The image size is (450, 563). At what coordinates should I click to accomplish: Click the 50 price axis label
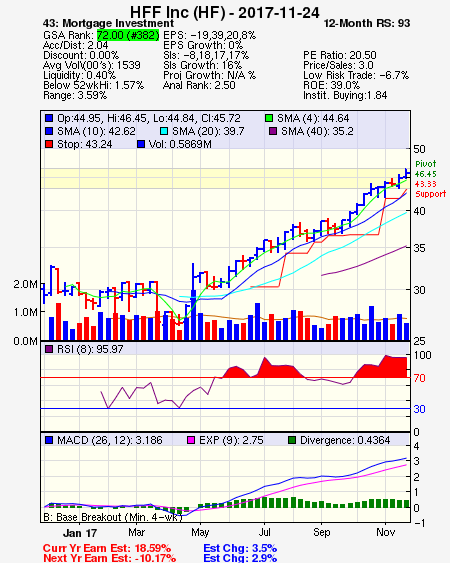(x=419, y=149)
